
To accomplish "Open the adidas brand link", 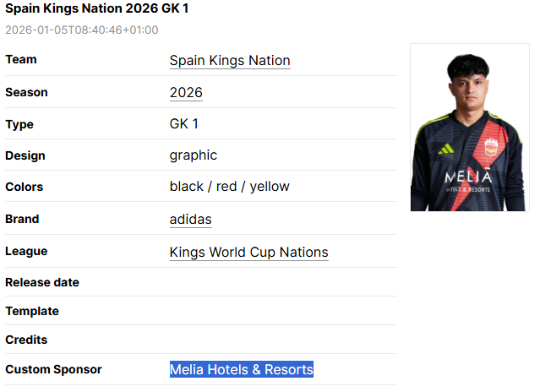I will pyautogui.click(x=190, y=220).
